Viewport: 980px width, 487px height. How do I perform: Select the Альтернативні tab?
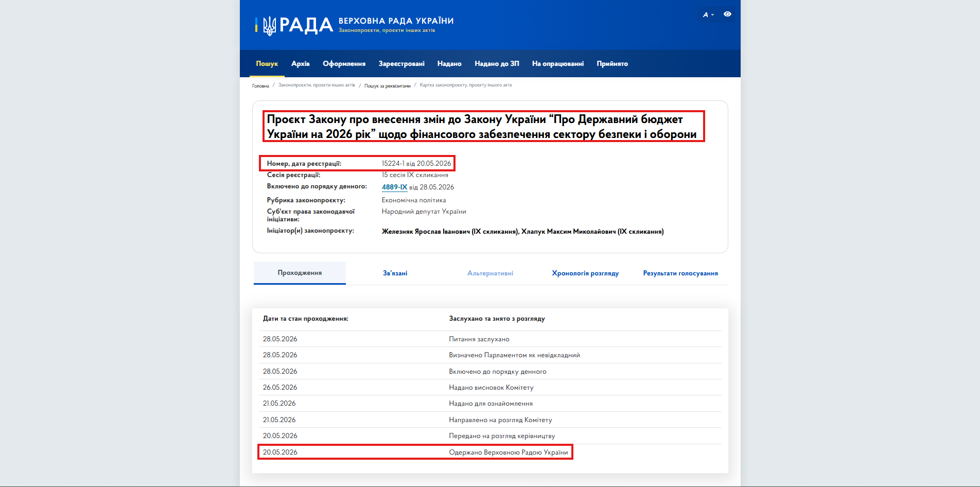491,273
